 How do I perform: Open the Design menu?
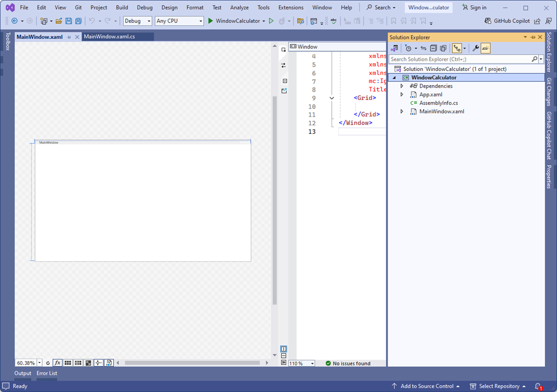(x=169, y=7)
